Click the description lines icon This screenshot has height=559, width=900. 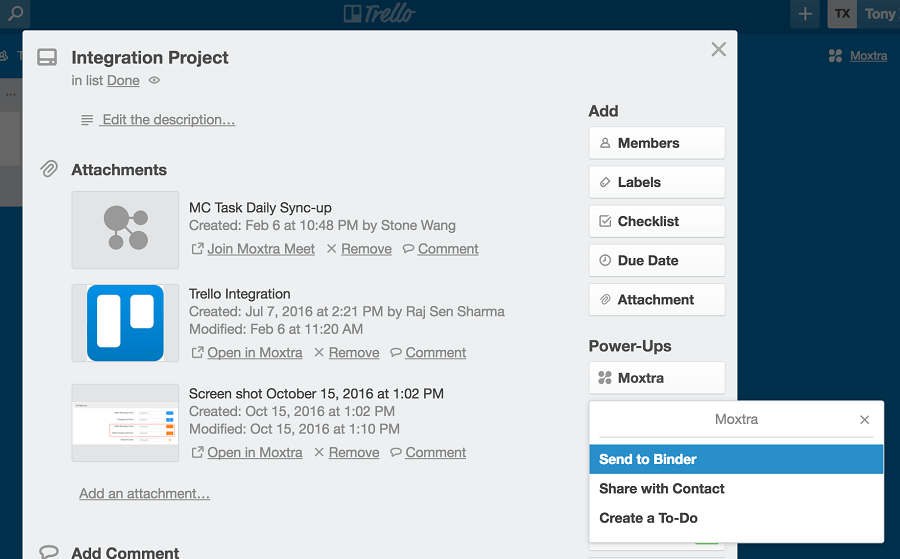[87, 120]
